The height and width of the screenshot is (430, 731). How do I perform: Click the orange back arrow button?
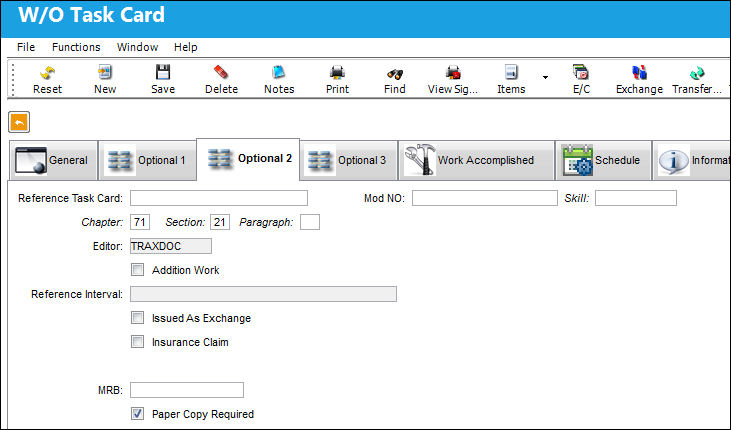point(19,123)
